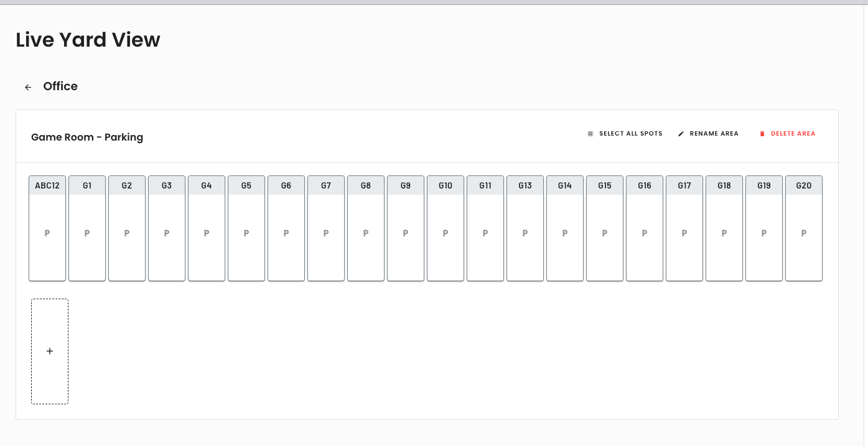
Task: Select parking spot G11
Action: click(485, 228)
